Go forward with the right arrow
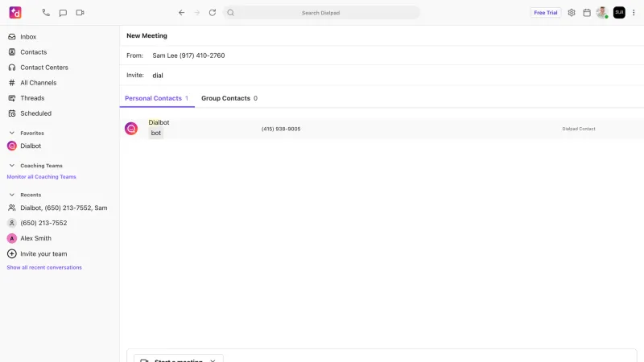 [x=197, y=13]
